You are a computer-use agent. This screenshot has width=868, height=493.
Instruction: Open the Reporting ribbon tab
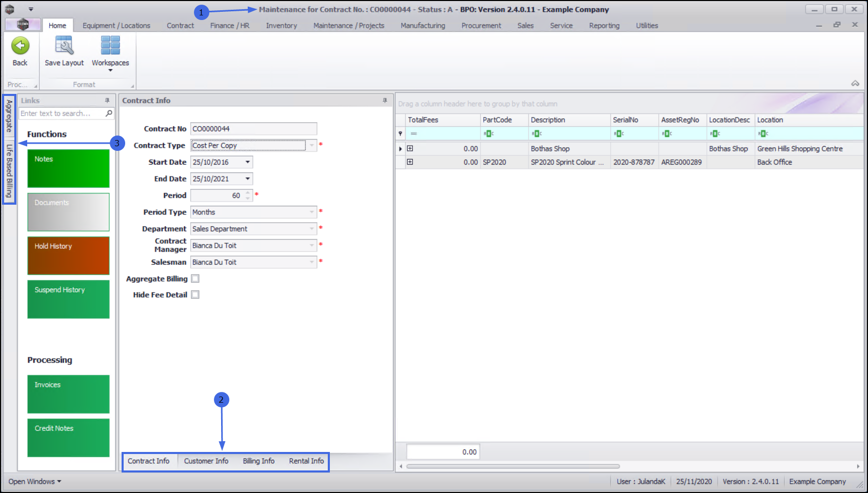point(604,26)
